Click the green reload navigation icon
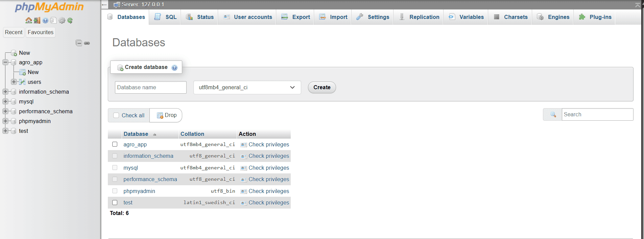This screenshot has width=644, height=239. pyautogui.click(x=70, y=20)
